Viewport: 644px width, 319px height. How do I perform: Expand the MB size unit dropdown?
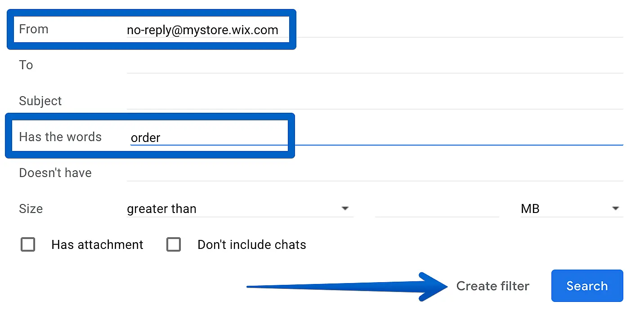click(x=571, y=209)
